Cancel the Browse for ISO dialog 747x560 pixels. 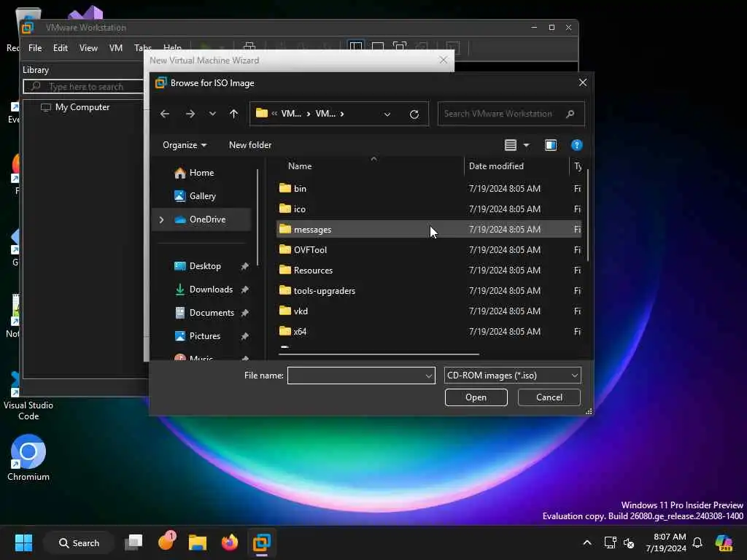pos(549,397)
